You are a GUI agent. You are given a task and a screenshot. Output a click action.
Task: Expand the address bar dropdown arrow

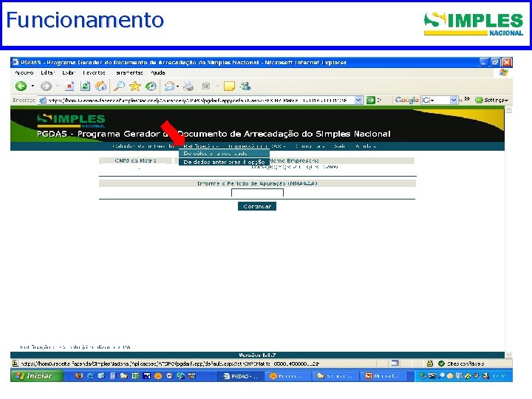pyautogui.click(x=358, y=100)
